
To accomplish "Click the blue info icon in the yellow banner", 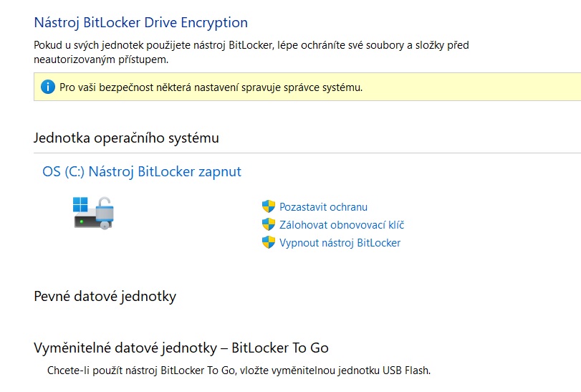I will pos(48,87).
